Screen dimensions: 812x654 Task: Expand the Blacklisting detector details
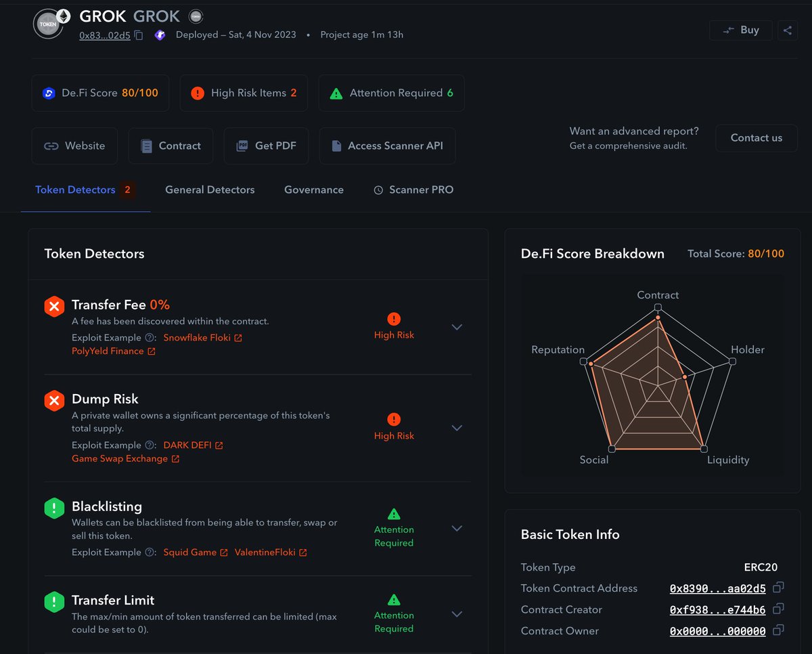457,528
